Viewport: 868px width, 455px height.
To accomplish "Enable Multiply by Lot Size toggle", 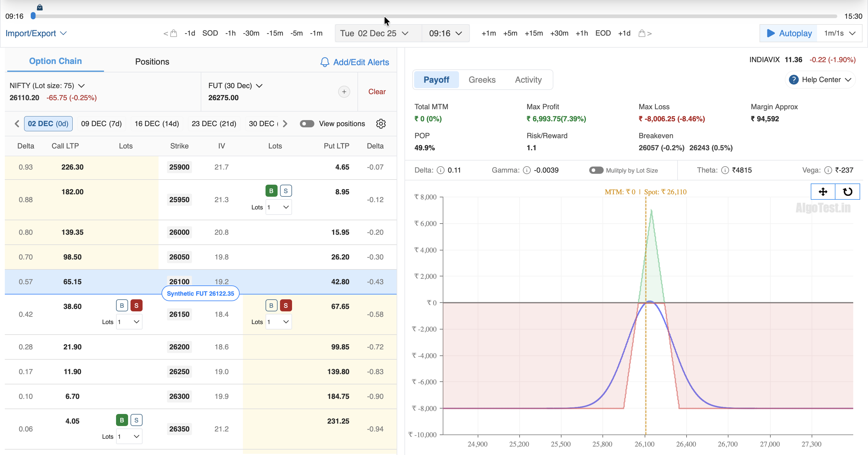I will point(596,170).
